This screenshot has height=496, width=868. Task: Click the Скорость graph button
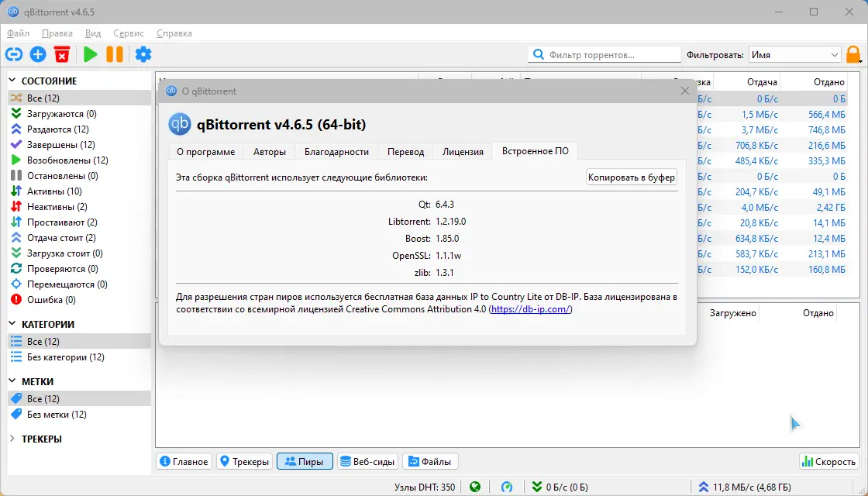828,462
